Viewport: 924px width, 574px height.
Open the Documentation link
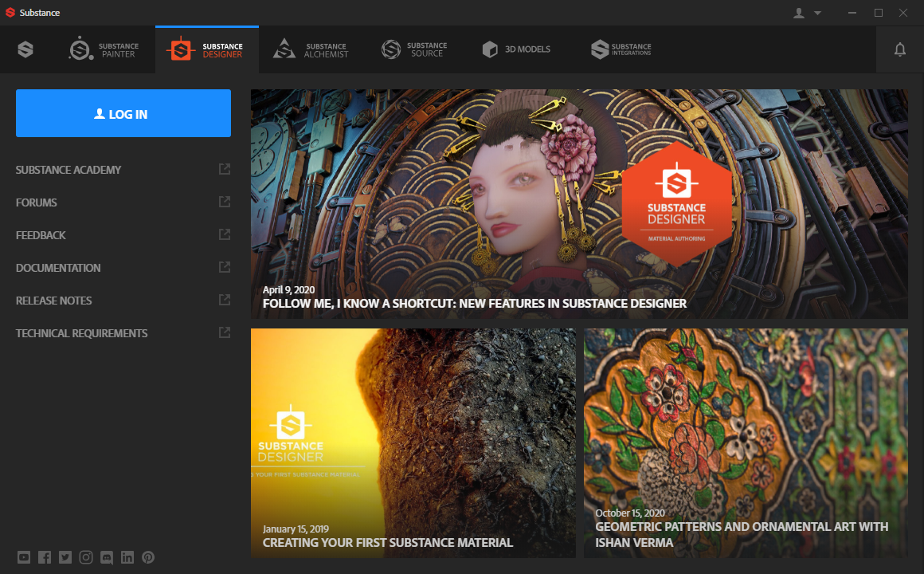pyautogui.click(x=58, y=268)
